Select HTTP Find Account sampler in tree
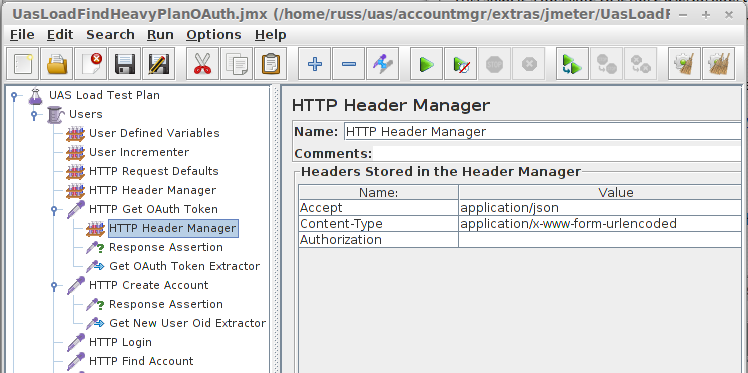748x373 pixels. 141,361
